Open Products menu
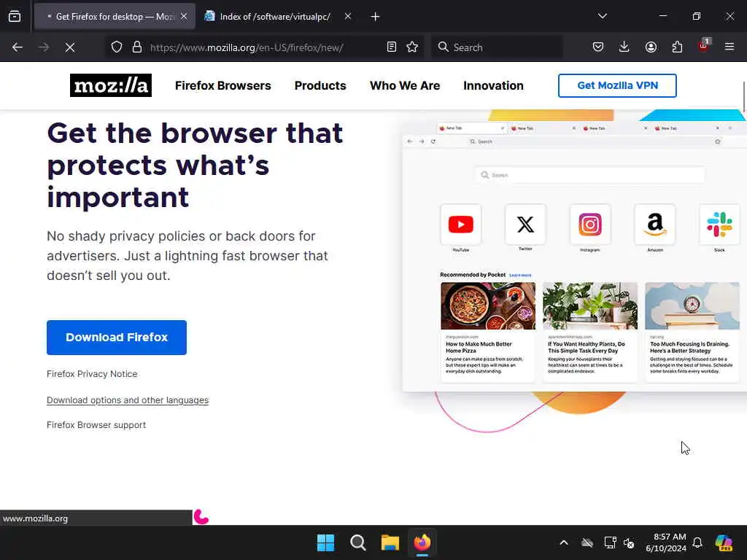The height and width of the screenshot is (560, 747). tap(320, 86)
